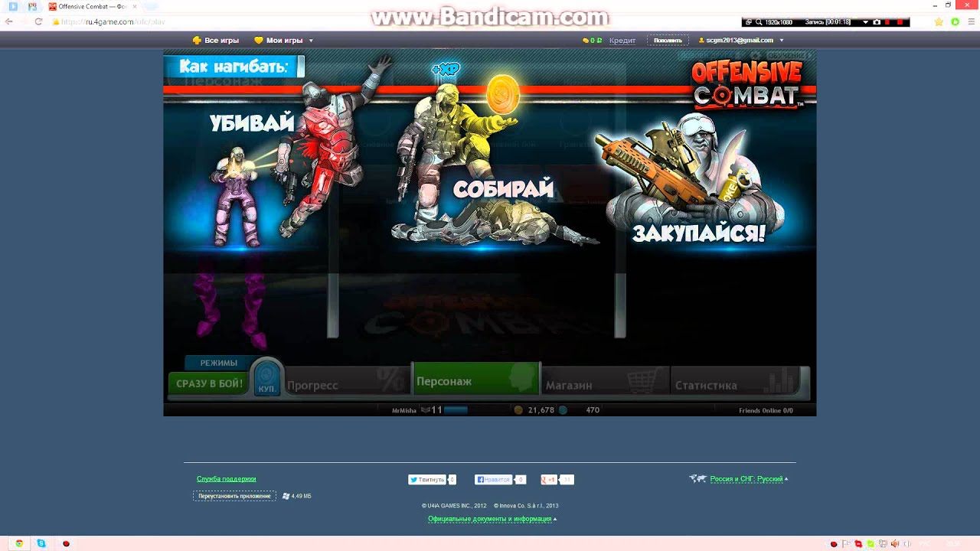Expand Официальные документы и информация
Viewport: 980px width, 551px height.
(492, 519)
